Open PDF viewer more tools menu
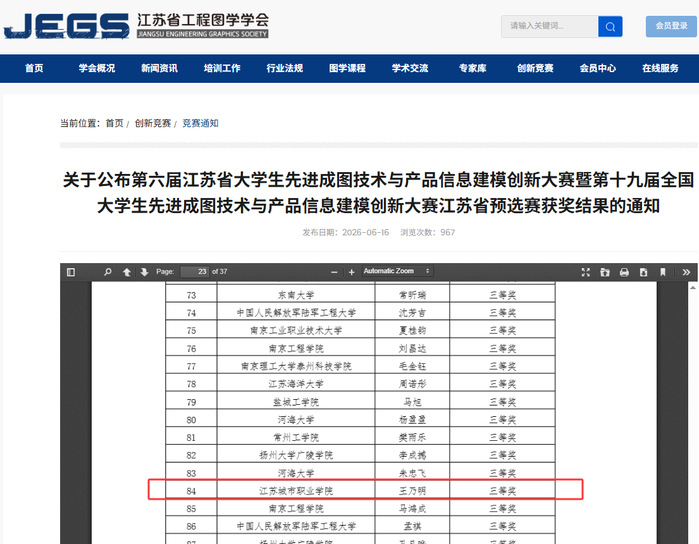 pos(686,272)
